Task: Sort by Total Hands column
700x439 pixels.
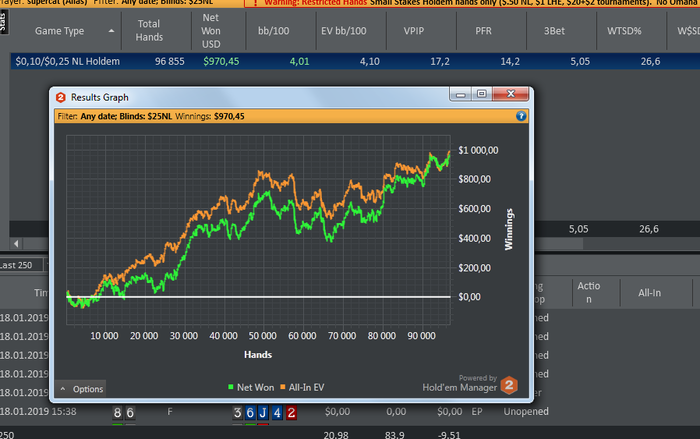Action: pos(149,30)
